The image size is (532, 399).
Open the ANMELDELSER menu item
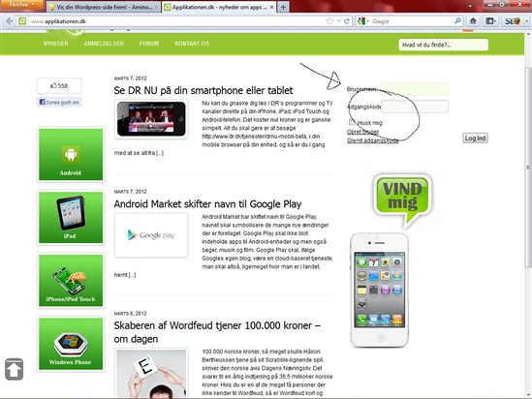point(104,44)
